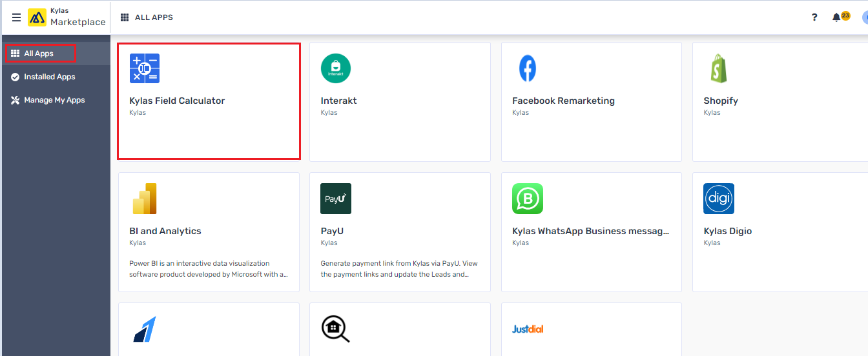Open the hamburger navigation menu
The height and width of the screenshot is (356, 868).
[17, 17]
